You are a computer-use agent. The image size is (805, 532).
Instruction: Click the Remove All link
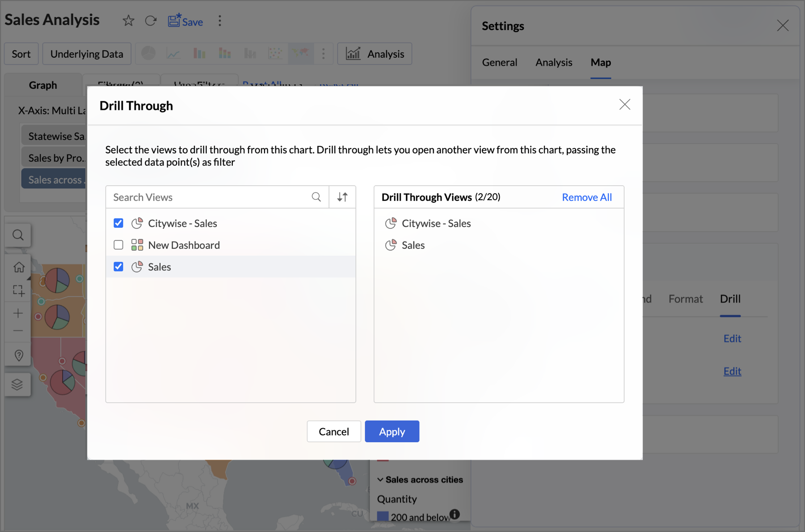pyautogui.click(x=586, y=197)
